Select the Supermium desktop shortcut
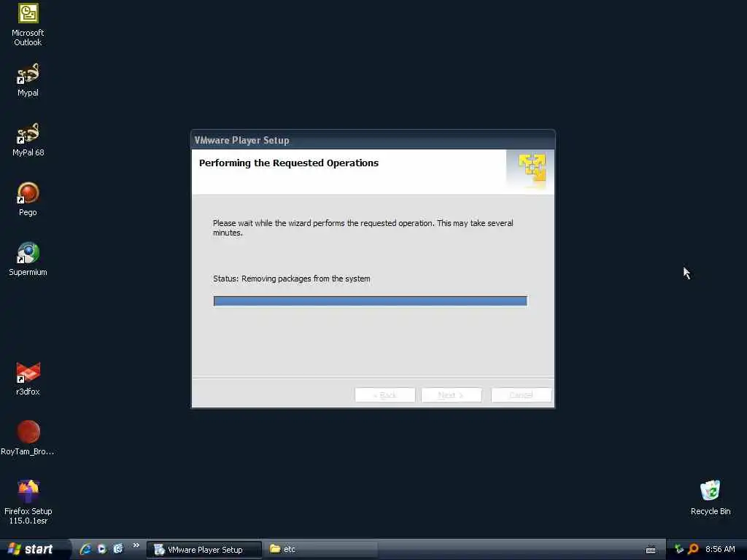This screenshot has height=560, width=747. (x=28, y=260)
